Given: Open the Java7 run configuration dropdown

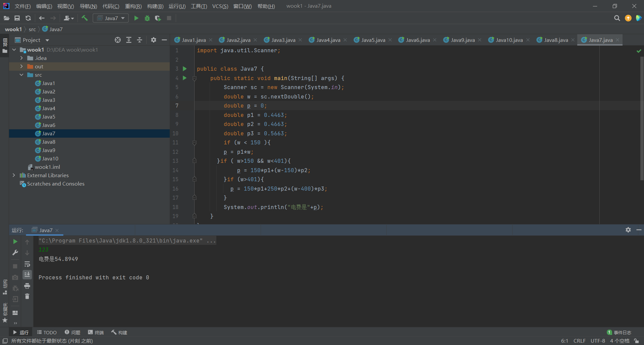Looking at the screenshot, I should coord(111,18).
